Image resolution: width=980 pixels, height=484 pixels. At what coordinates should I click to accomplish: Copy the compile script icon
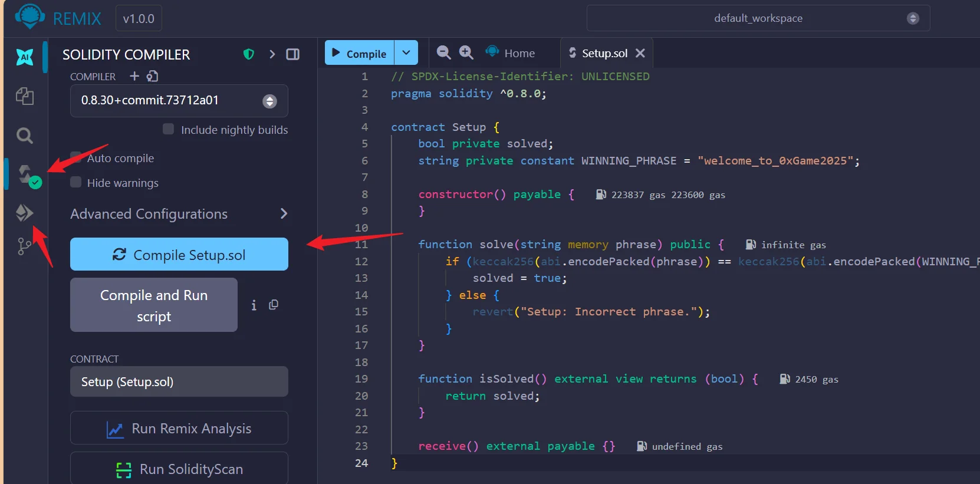pos(274,305)
